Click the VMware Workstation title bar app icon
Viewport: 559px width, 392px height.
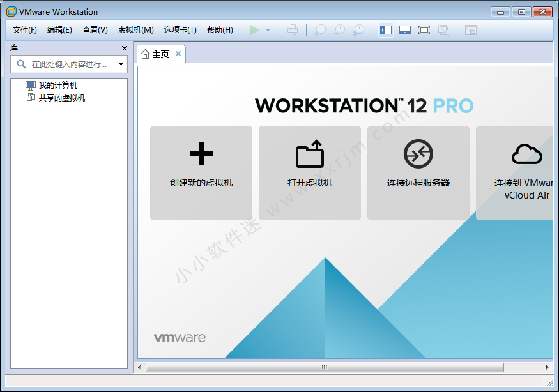(11, 11)
